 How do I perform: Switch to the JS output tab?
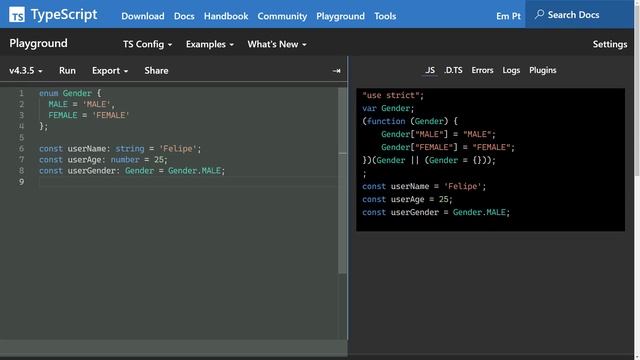pyautogui.click(x=430, y=70)
